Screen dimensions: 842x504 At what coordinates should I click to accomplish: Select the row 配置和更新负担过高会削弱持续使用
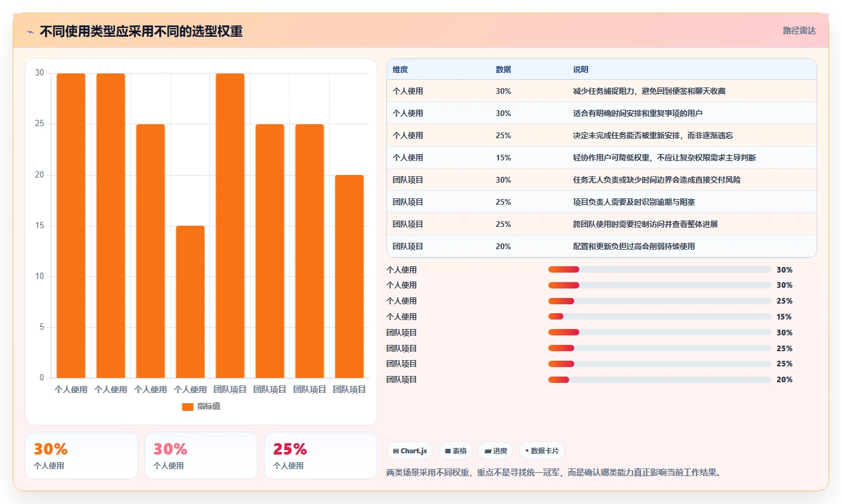(602, 247)
